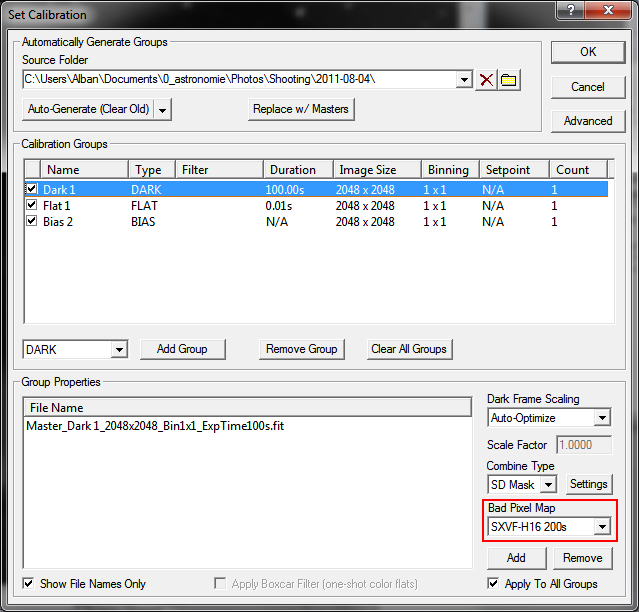Select Master_Dark 1 file in list

point(155,426)
